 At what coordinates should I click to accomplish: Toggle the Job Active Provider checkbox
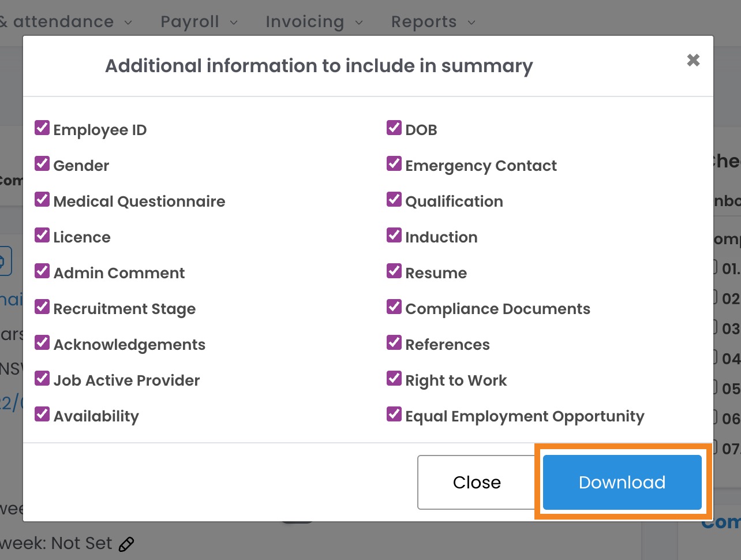[42, 379]
